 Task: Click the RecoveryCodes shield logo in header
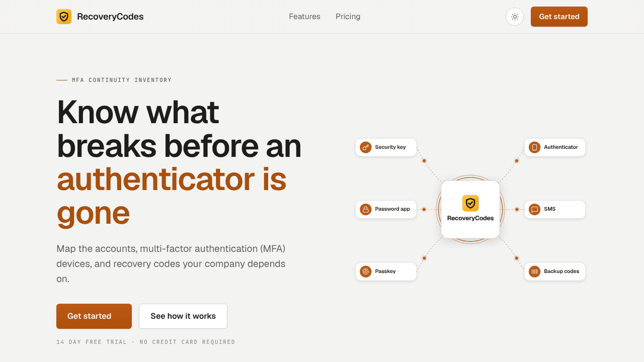[64, 17]
